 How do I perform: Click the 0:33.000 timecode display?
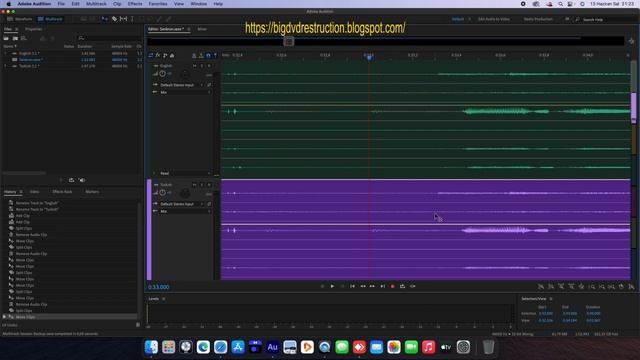coord(159,287)
